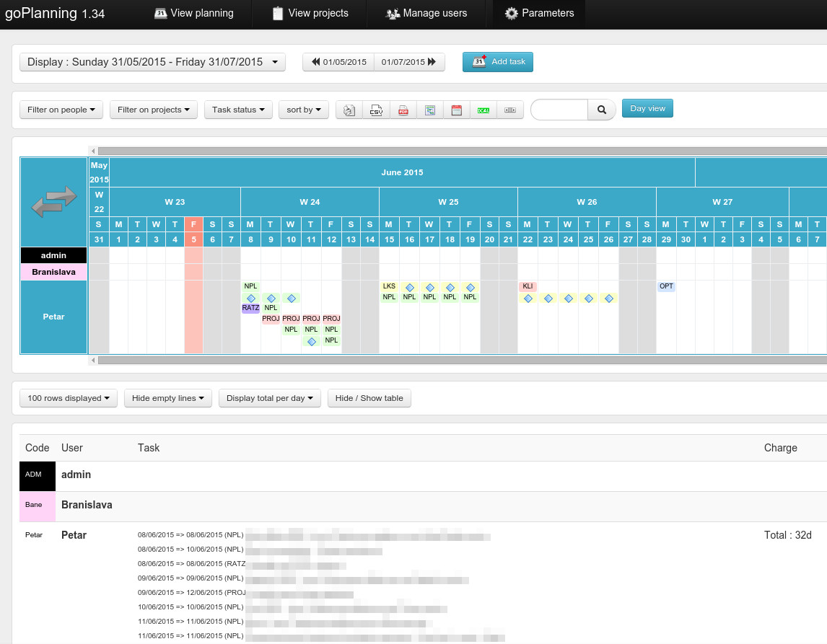Select the RATZ task on June 8

click(250, 308)
